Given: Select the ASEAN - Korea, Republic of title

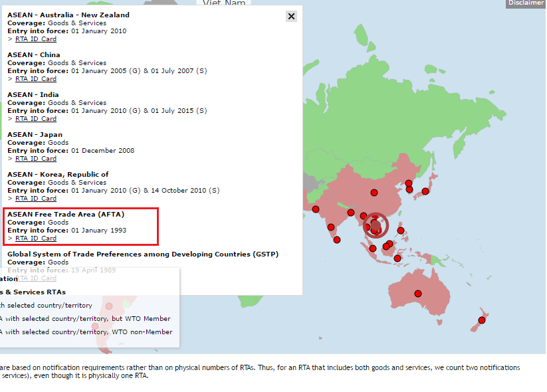Looking at the screenshot, I should click(58, 174).
